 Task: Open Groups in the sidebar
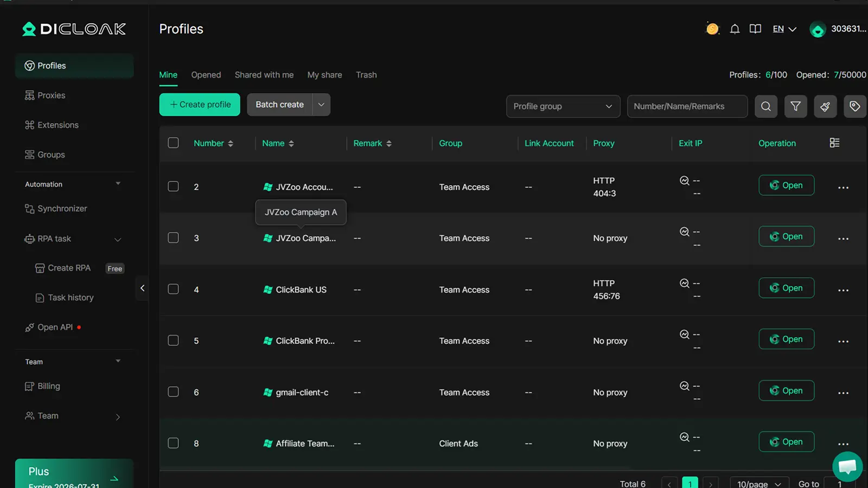coord(74,155)
